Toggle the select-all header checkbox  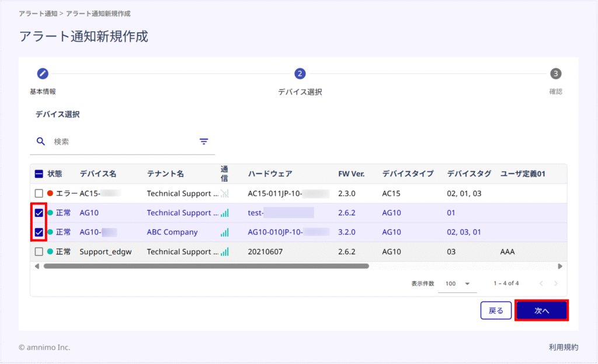pos(39,174)
